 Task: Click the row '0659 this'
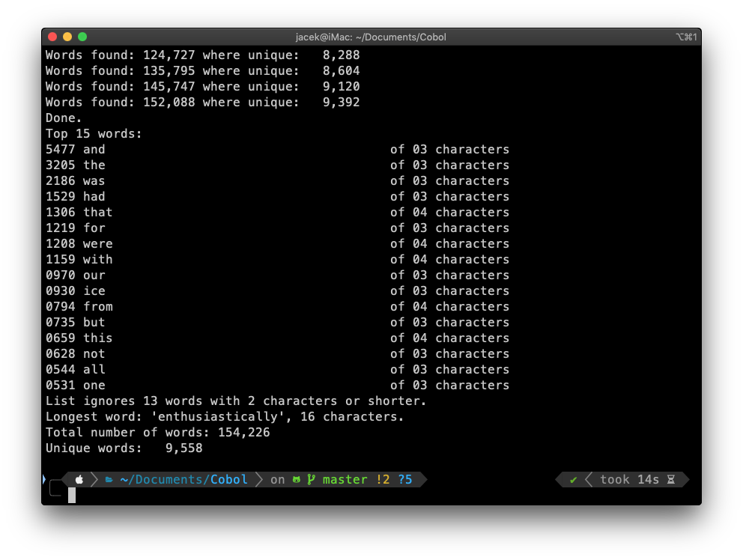[277, 338]
